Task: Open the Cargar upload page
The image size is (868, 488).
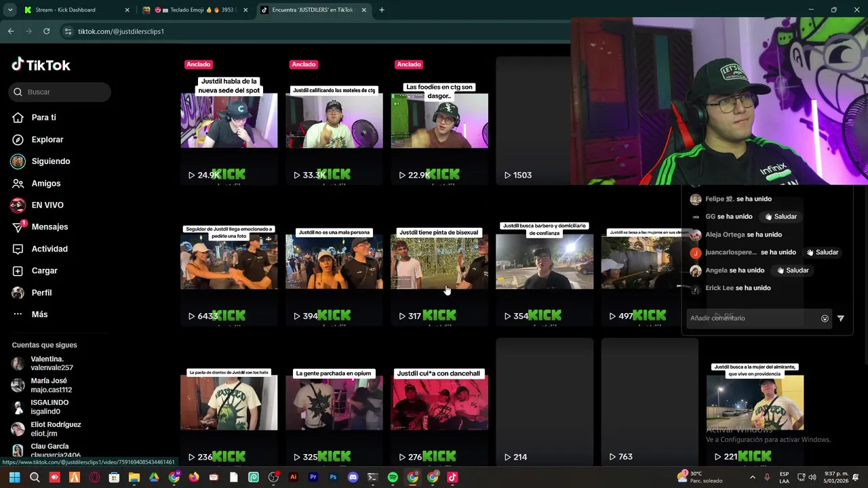Action: click(x=35, y=270)
